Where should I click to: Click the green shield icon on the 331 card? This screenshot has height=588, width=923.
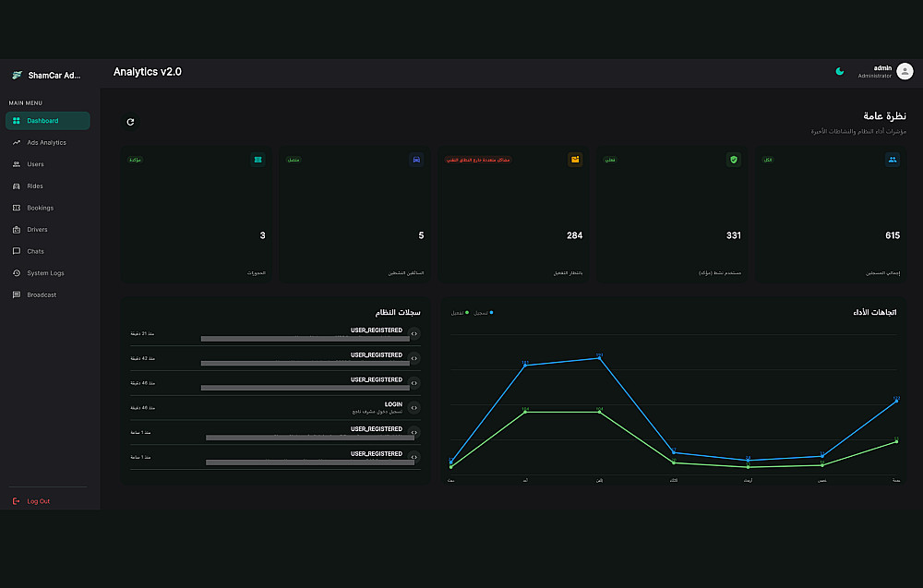734,160
